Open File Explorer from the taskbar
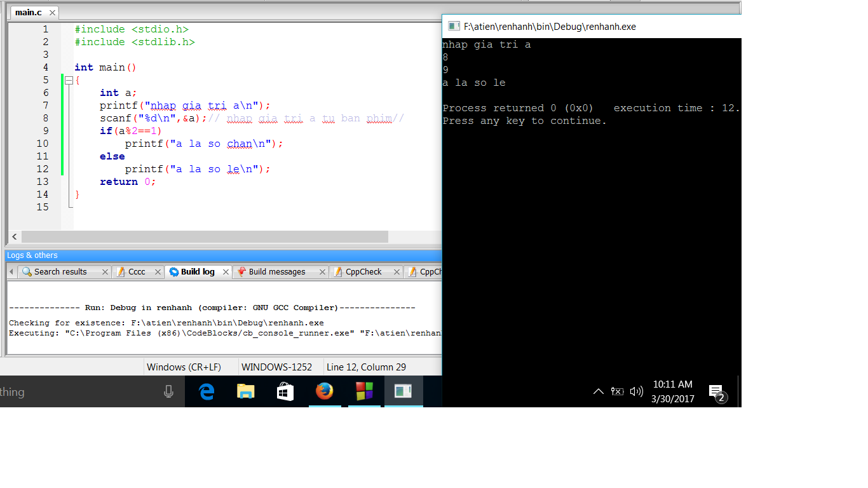Viewport: 868px width, 488px height. point(245,391)
